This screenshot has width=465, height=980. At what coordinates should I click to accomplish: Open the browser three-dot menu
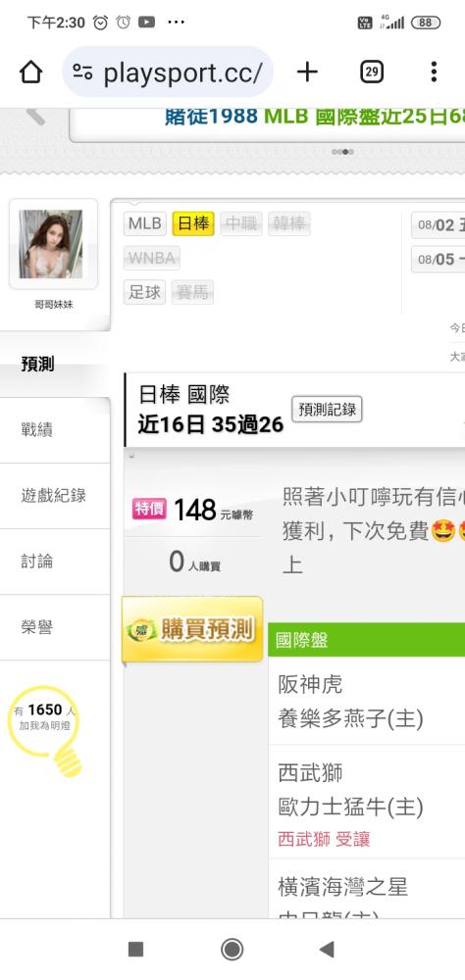click(434, 73)
